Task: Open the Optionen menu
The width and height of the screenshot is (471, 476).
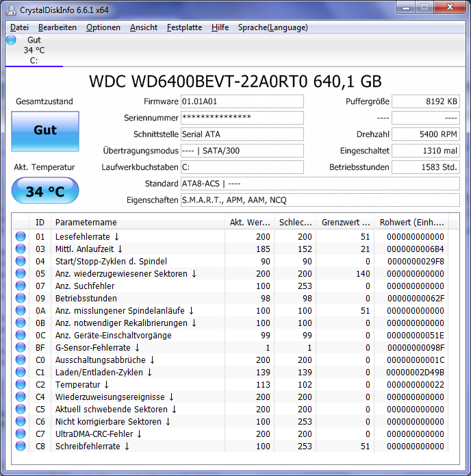Action: click(x=103, y=27)
